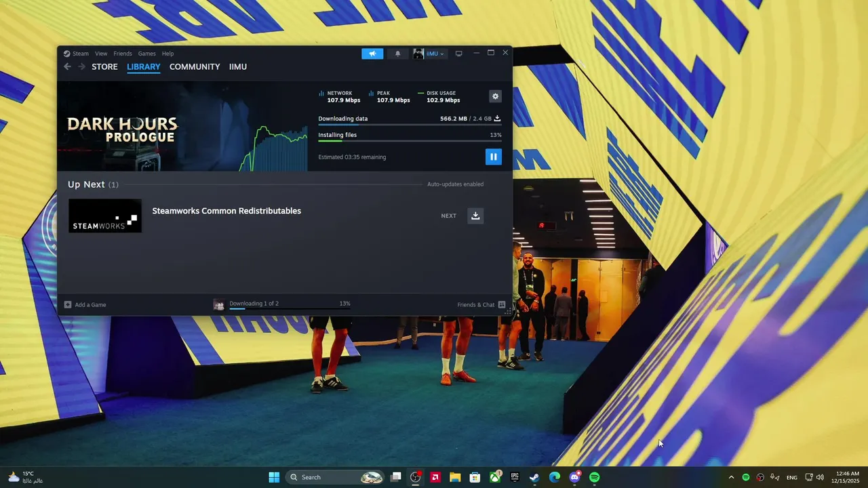The image size is (868, 488).
Task: Go to the STORE tab
Action: pos(104,66)
